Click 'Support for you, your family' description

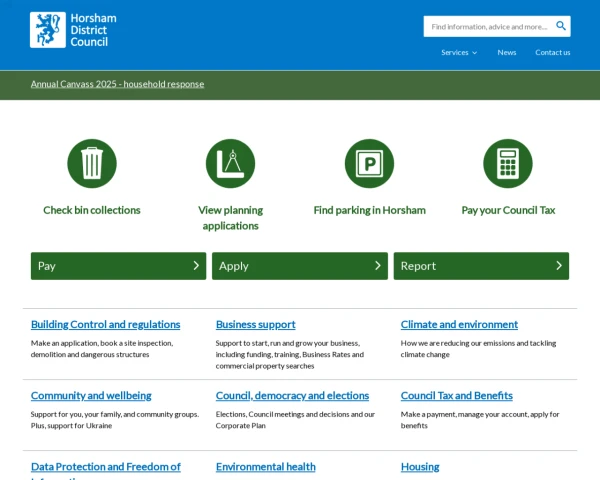115,420
